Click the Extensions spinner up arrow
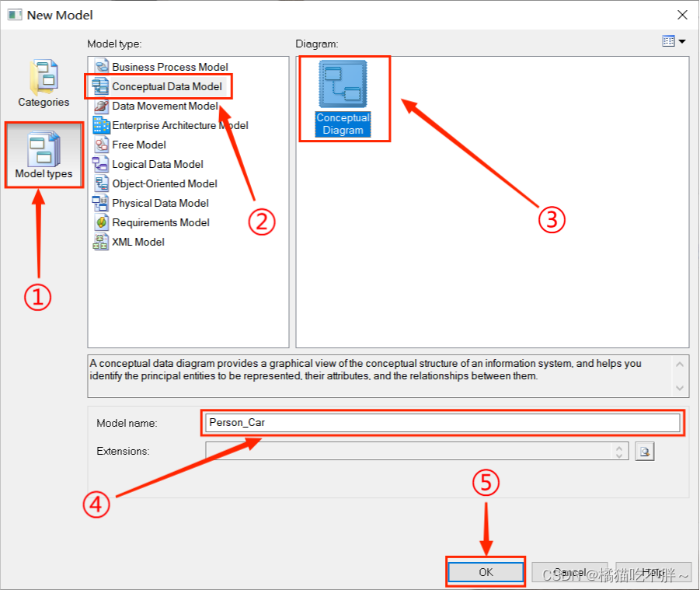Viewport: 700px width, 590px height. [619, 447]
